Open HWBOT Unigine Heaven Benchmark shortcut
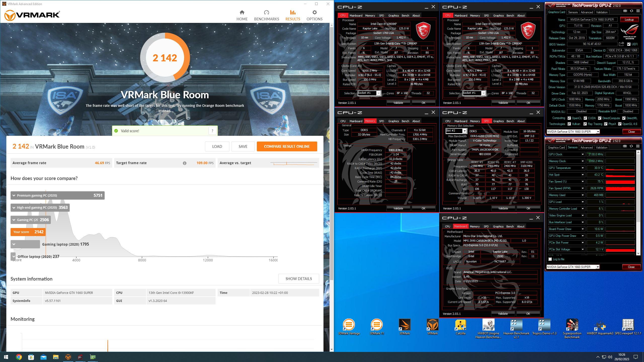The image size is (644, 362). point(488,329)
